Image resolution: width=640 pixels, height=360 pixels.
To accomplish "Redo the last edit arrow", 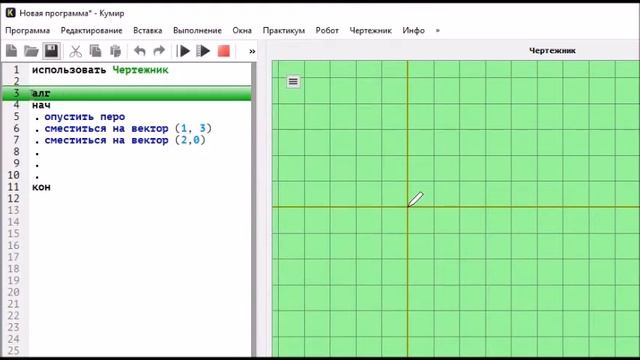I will [x=159, y=51].
